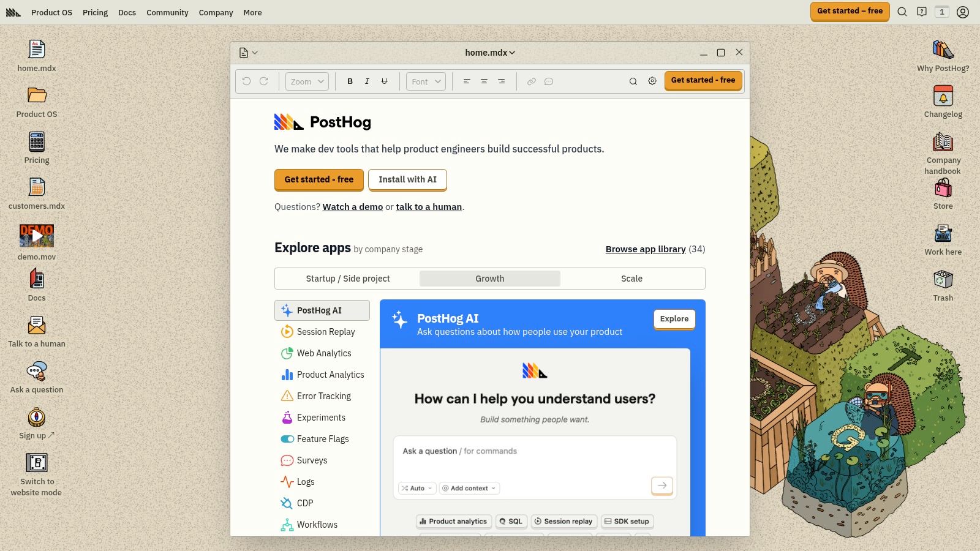
Task: Open the Auto mode dropdown in chat
Action: [417, 488]
